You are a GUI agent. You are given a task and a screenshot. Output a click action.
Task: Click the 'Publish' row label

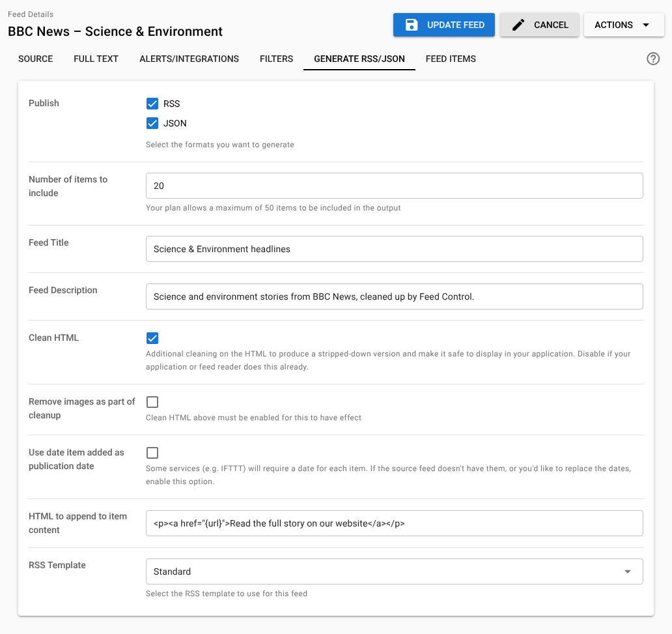click(x=44, y=103)
